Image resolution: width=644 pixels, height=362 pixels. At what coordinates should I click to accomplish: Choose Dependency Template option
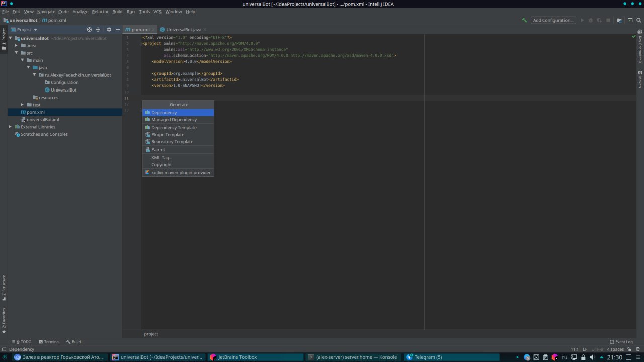click(x=178, y=128)
